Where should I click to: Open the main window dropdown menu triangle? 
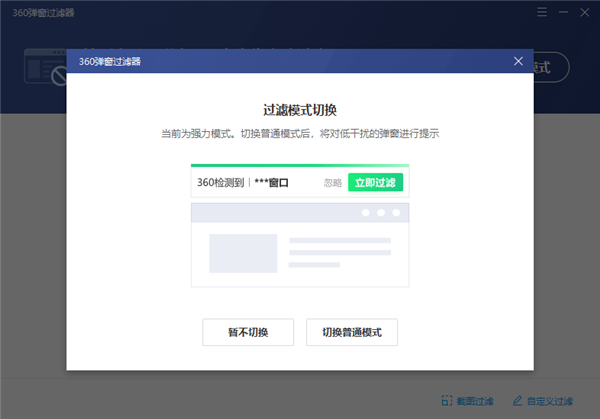(540, 13)
